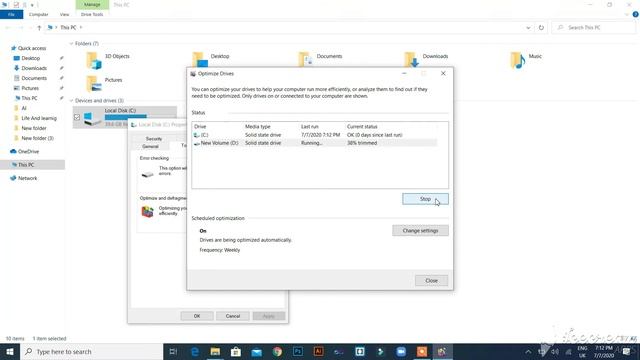
Task: Launch Microsoft Store from taskbar
Action: (x=236, y=351)
